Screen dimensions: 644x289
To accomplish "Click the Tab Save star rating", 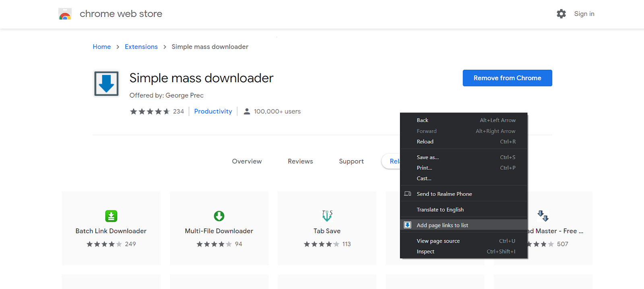I will coord(322,244).
